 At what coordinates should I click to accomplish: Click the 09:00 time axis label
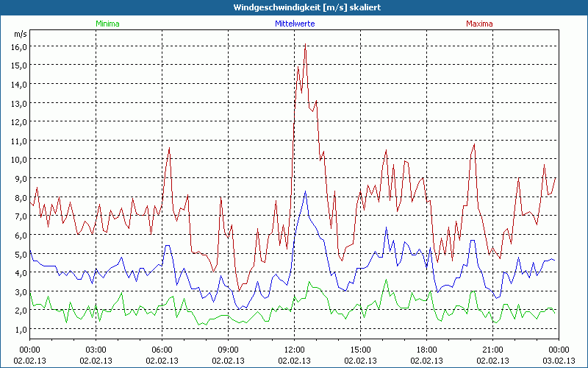pyautogui.click(x=228, y=349)
